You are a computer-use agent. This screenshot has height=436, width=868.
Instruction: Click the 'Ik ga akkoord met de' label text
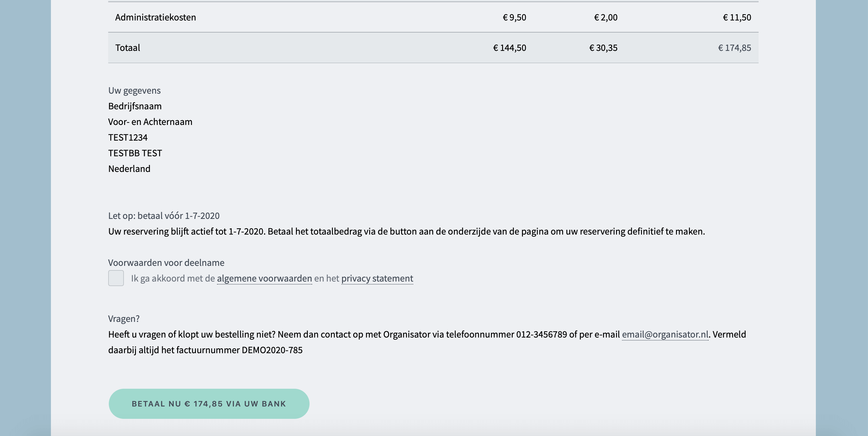click(x=173, y=279)
